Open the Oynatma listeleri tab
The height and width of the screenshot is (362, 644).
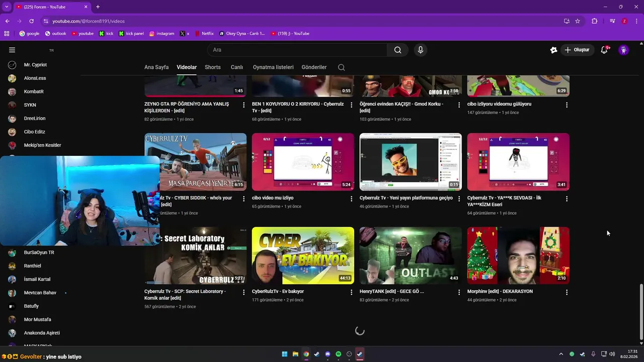(x=273, y=67)
